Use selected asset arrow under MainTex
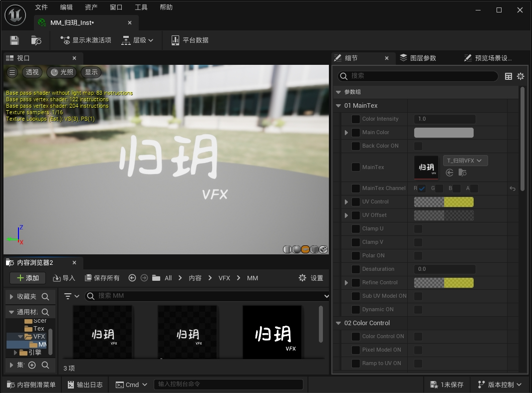The height and width of the screenshot is (393, 532). [x=450, y=173]
